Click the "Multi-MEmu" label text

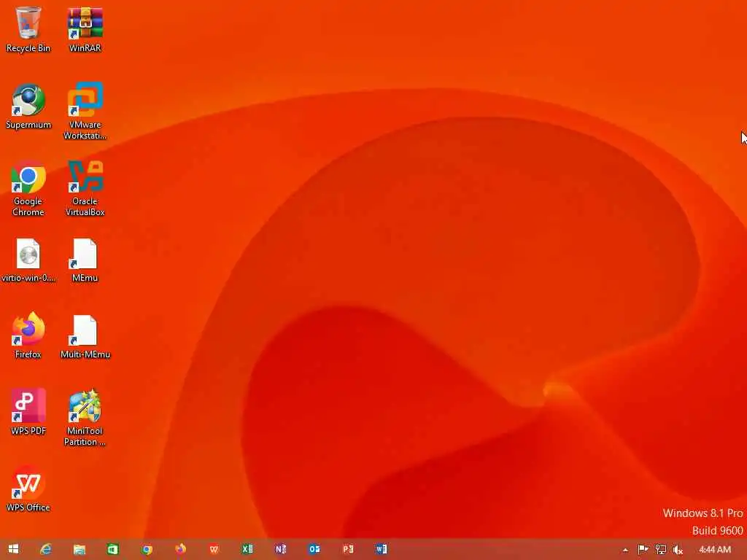point(85,354)
